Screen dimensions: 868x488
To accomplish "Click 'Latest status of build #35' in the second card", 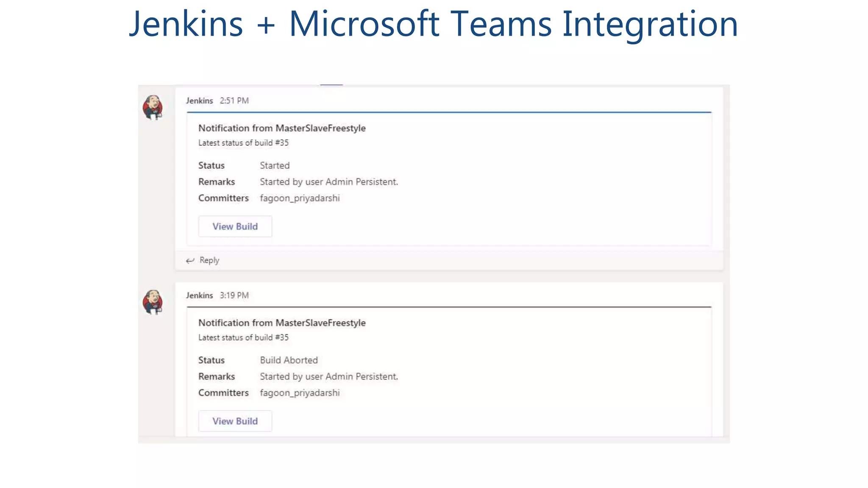I will click(x=243, y=338).
